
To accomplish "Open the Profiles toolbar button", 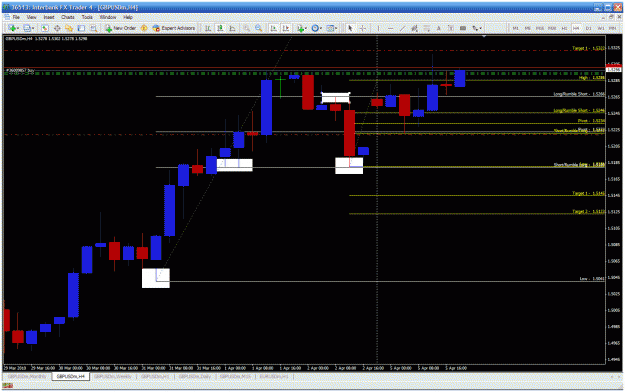I will 28,28.
